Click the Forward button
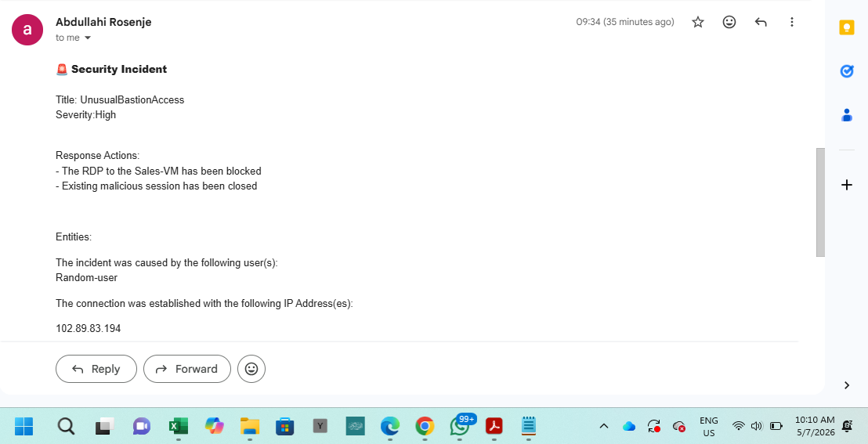 tap(187, 369)
